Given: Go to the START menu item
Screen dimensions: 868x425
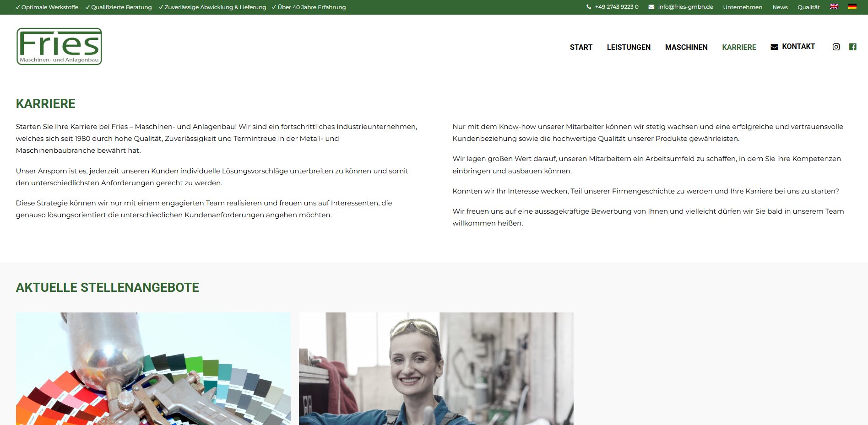Looking at the screenshot, I should pyautogui.click(x=581, y=47).
